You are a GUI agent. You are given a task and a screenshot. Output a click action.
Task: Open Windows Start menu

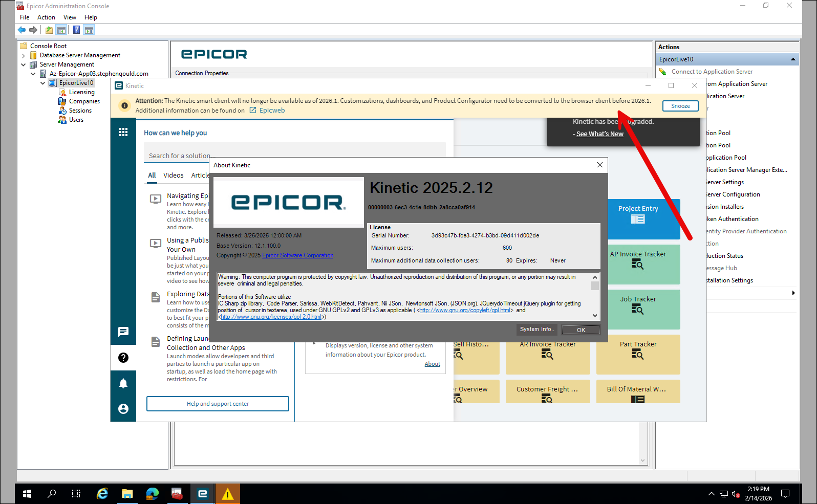click(x=27, y=494)
